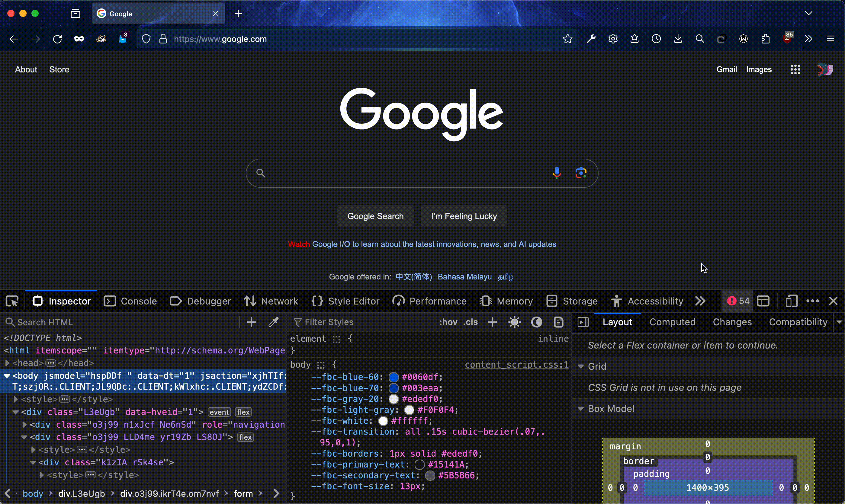Expand the div o3j99 n1xJcf navigation node
Image resolution: width=845 pixels, height=504 pixels.
point(24,425)
